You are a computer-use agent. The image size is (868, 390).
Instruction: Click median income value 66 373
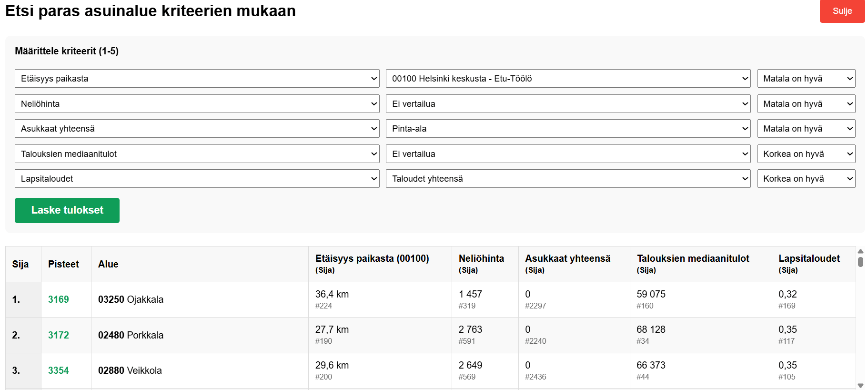[x=651, y=365]
